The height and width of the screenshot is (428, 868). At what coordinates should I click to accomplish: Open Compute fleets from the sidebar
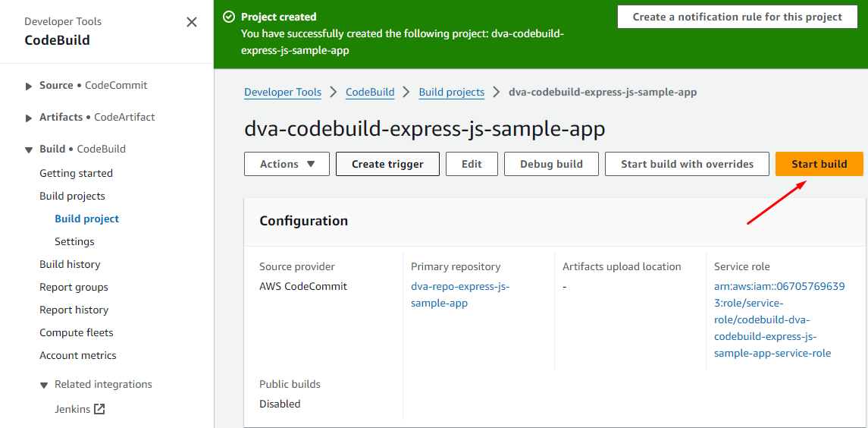pyautogui.click(x=77, y=332)
